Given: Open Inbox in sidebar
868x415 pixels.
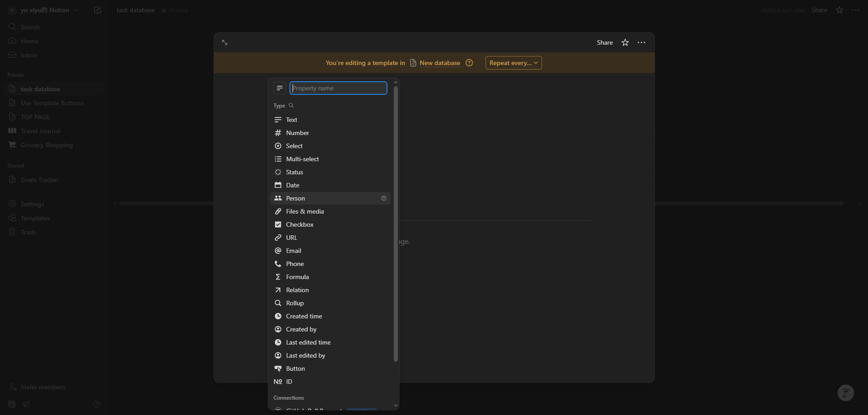Looking at the screenshot, I should 53,55.
